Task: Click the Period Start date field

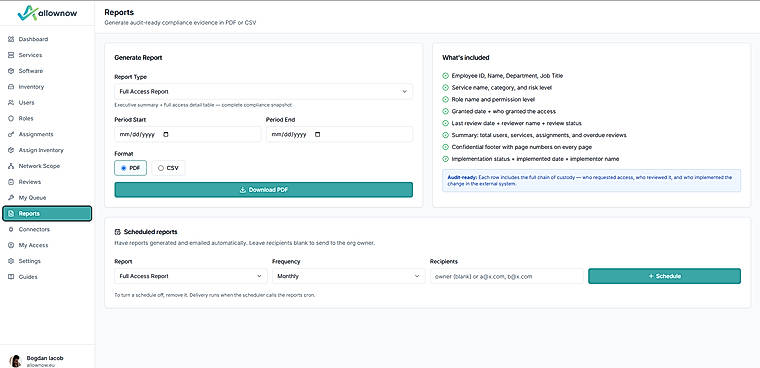Action: (x=188, y=135)
